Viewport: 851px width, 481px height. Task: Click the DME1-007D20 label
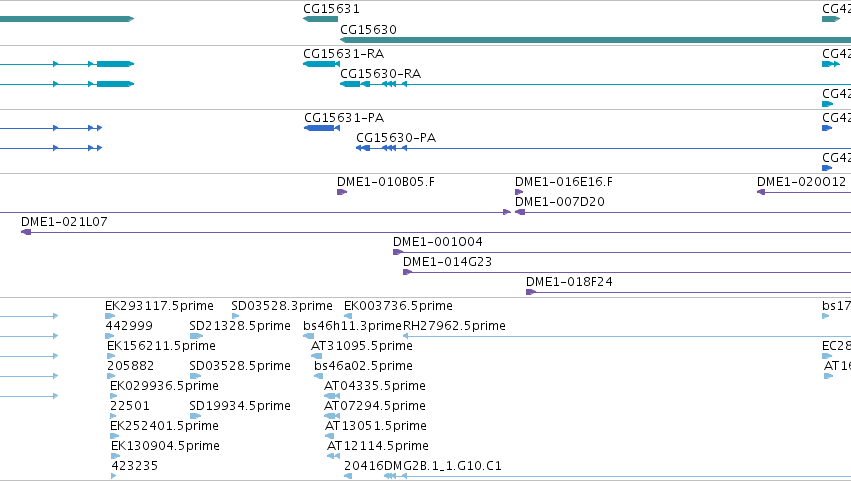pyautogui.click(x=560, y=202)
